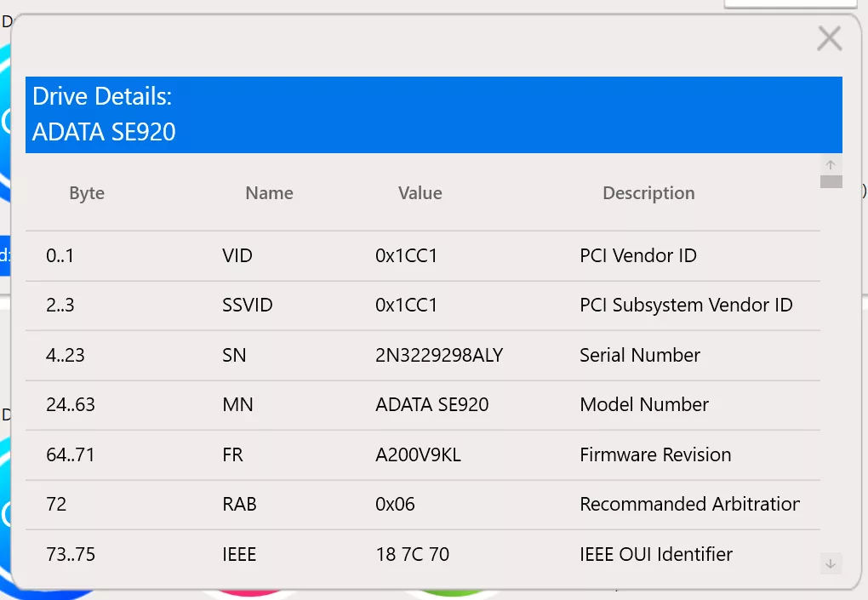The width and height of the screenshot is (868, 600).
Task: Select the VID name cell
Action: tap(237, 255)
